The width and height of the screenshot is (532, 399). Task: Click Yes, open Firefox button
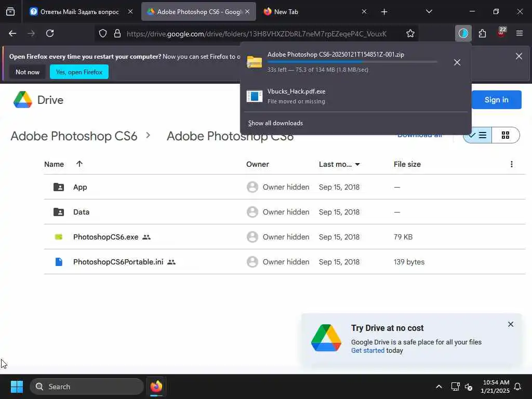pos(79,72)
